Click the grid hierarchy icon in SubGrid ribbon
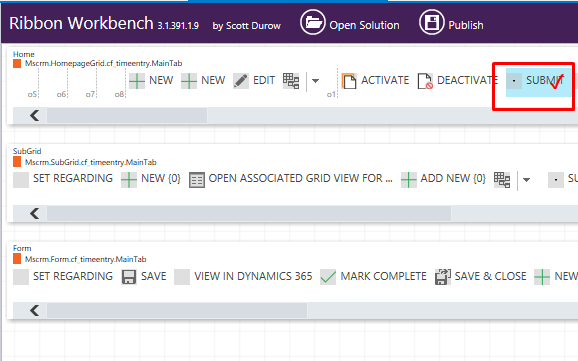Image resolution: width=578 pixels, height=361 pixels. point(502,180)
